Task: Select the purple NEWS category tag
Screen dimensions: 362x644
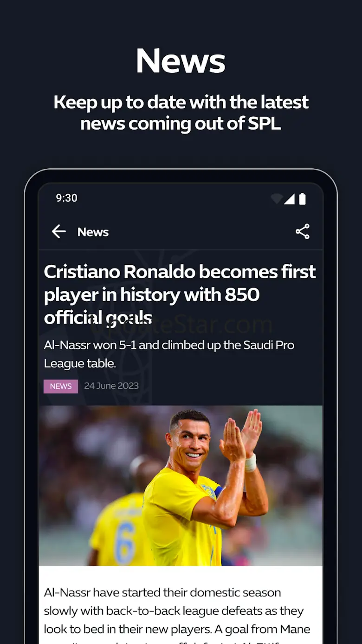Action: pos(61,386)
